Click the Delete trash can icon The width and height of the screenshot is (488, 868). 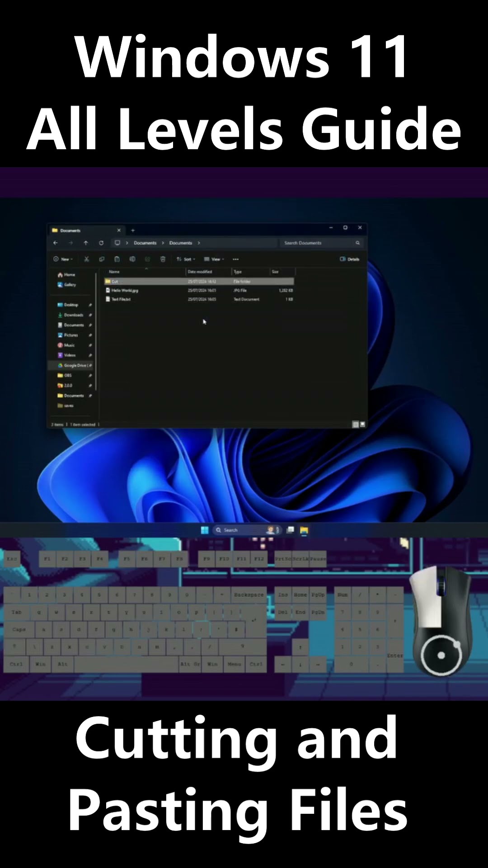click(x=163, y=259)
